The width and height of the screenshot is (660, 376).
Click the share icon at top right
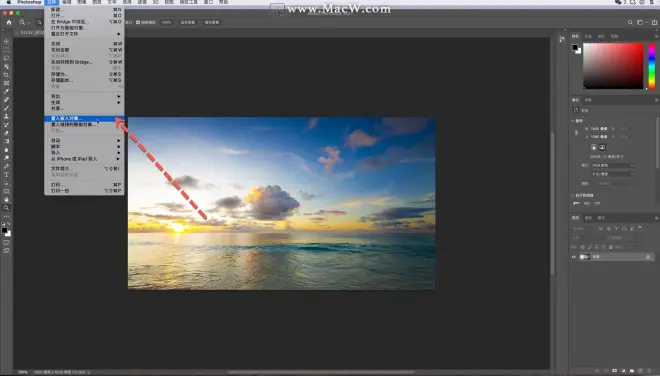tap(655, 22)
